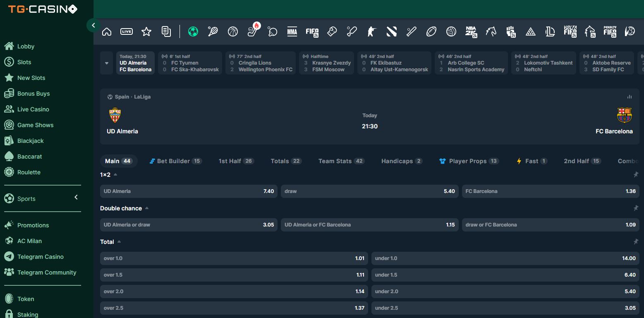Open the events list dropdown arrow
The image size is (644, 318).
click(107, 63)
